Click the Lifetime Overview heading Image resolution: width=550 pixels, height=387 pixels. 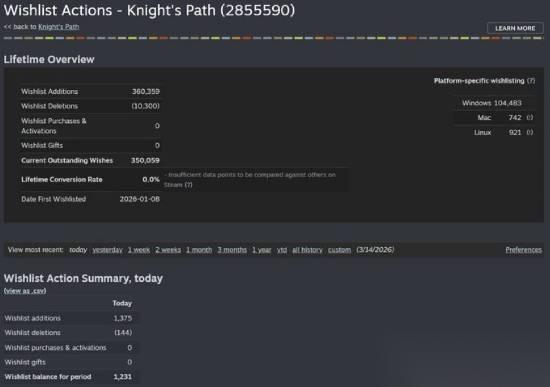tap(49, 60)
